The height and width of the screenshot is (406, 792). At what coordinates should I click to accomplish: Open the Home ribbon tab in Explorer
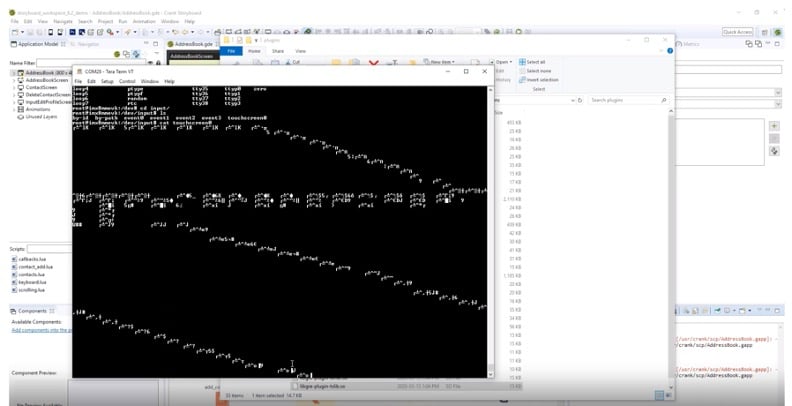254,51
